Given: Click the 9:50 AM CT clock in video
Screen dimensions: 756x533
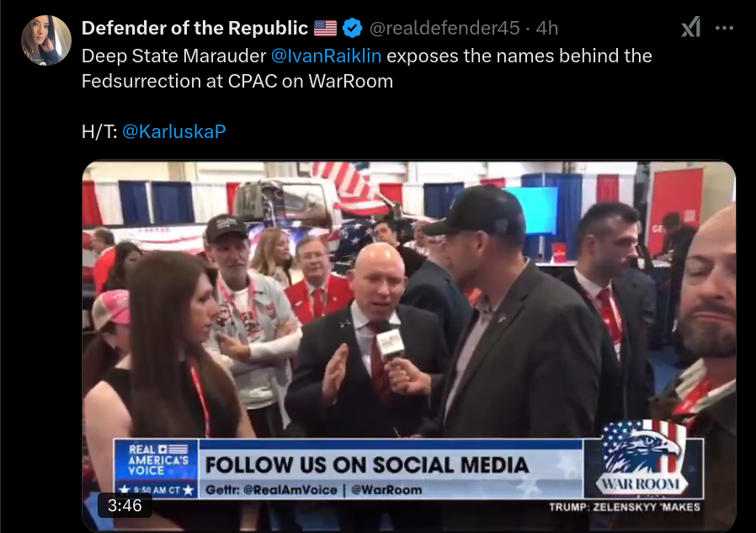Looking at the screenshot, I should 157,490.
